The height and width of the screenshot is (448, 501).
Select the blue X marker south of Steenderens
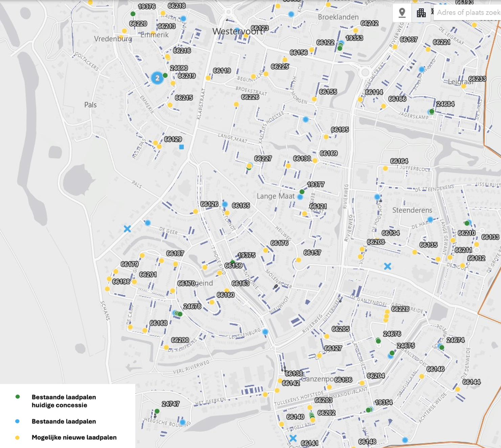[x=388, y=266]
